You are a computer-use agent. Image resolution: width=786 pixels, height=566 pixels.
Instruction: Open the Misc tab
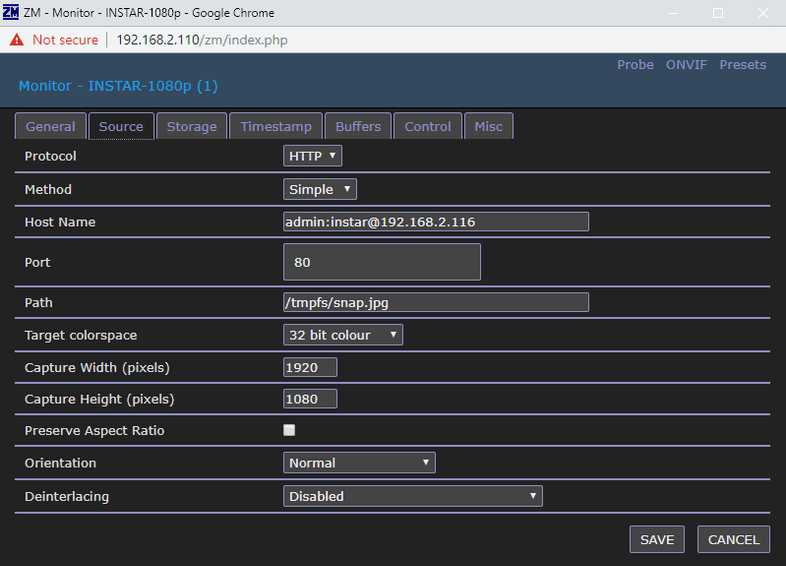click(x=489, y=127)
